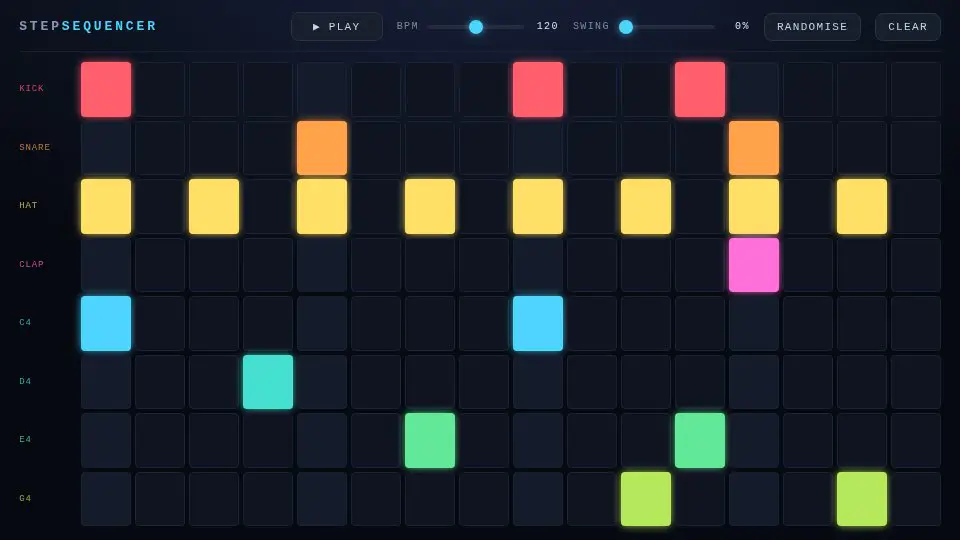Toggle off the Hat step 3 yellow pad
This screenshot has width=960, height=540.
click(214, 206)
